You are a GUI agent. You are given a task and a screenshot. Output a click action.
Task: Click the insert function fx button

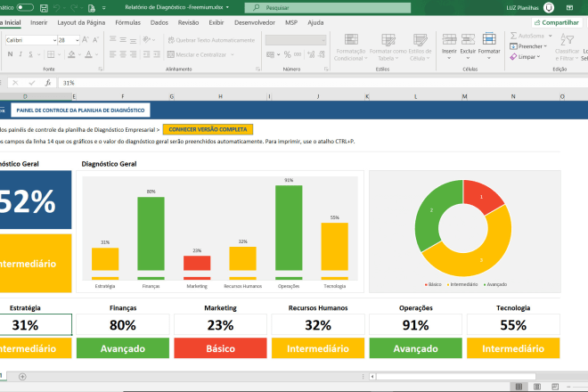[x=47, y=83]
